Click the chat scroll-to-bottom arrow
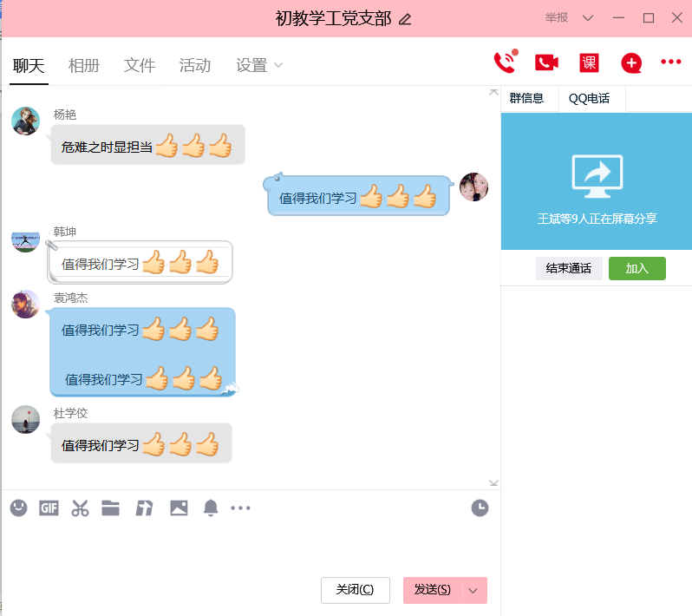The width and height of the screenshot is (692, 616). 493,483
